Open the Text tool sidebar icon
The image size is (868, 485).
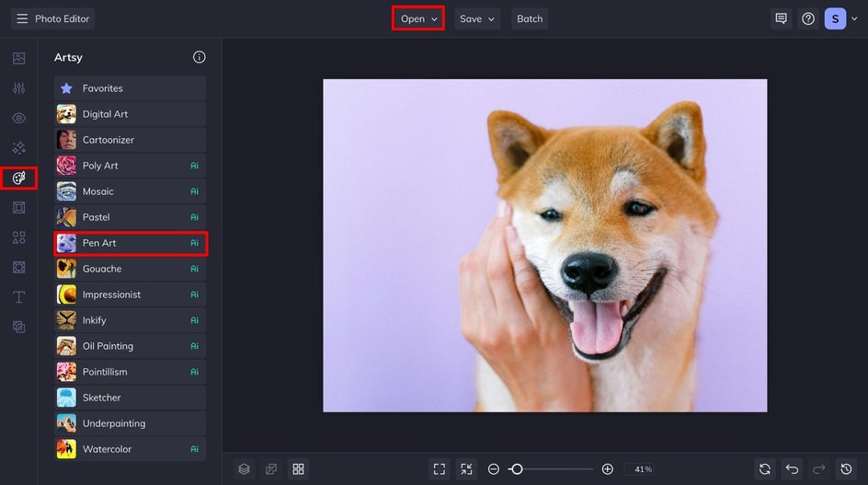point(18,297)
